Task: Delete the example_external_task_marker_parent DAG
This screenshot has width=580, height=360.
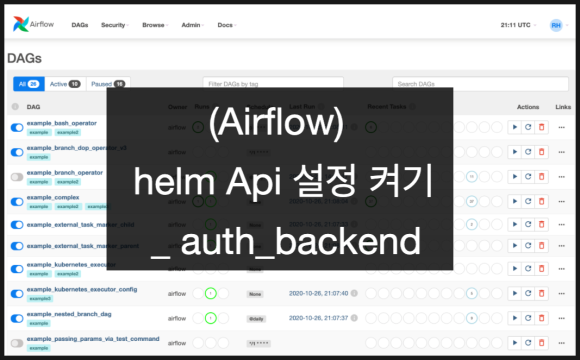Action: 542,246
